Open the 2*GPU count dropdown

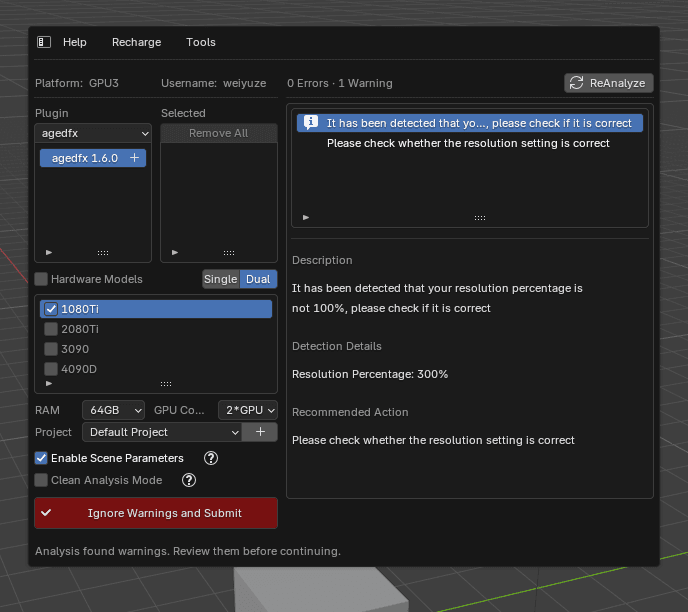tap(248, 410)
